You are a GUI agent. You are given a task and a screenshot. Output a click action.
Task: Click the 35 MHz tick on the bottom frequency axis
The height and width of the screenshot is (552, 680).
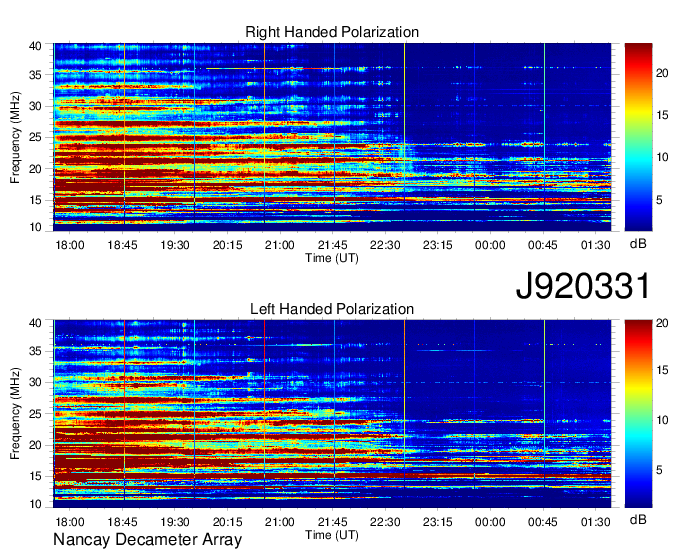point(36,351)
